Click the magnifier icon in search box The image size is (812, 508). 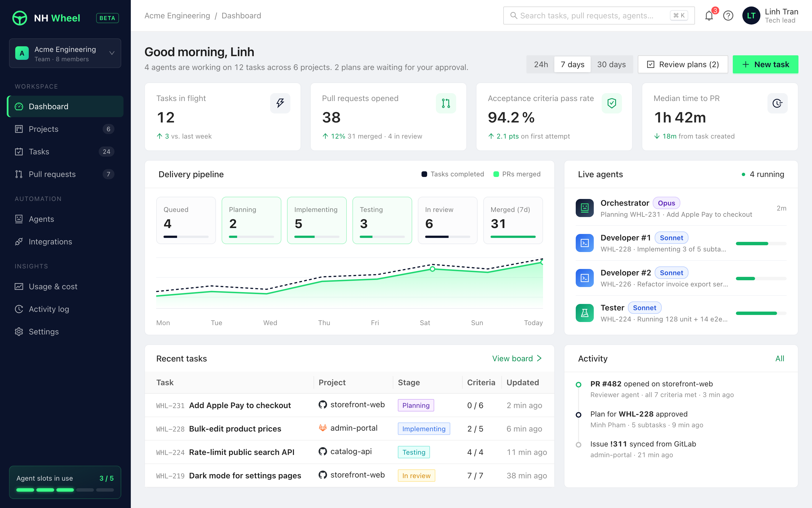coord(513,16)
